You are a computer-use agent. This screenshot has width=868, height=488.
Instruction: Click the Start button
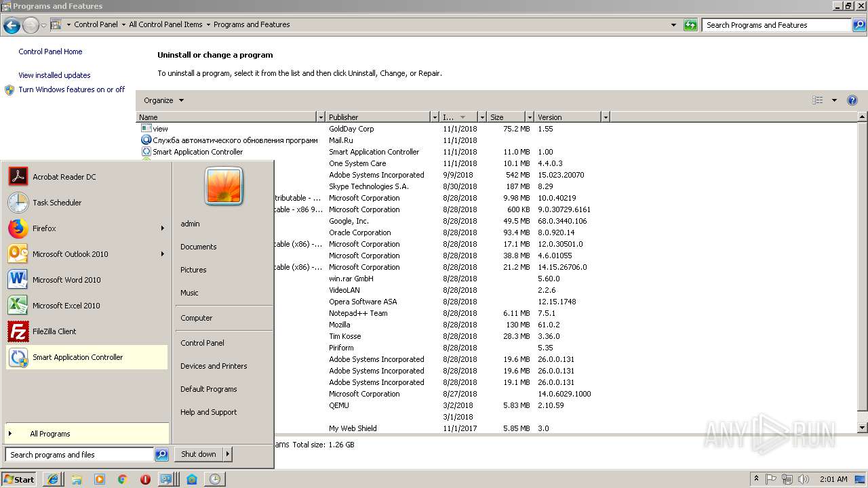[x=19, y=479]
